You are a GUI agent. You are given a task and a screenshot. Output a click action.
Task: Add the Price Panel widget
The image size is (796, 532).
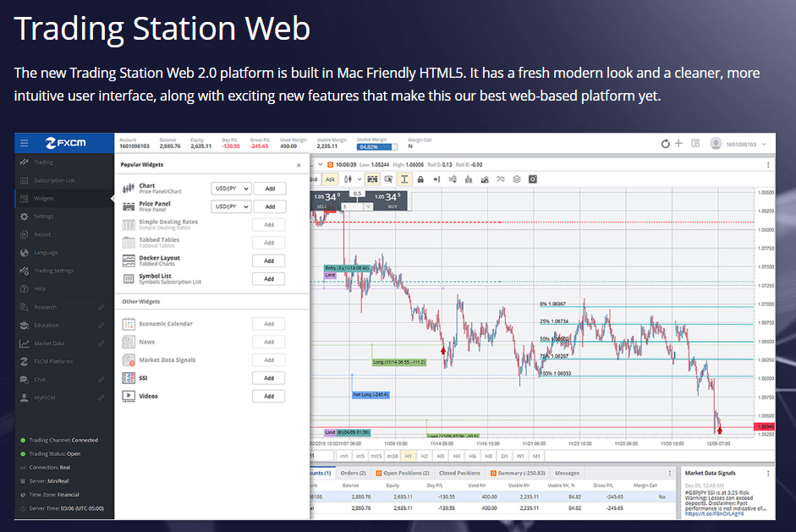pyautogui.click(x=270, y=206)
